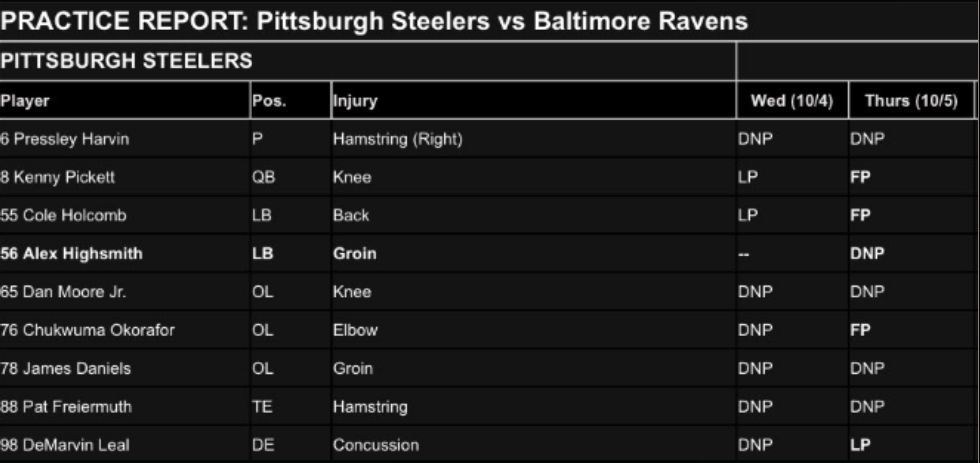Click the Concussion injury cell
The height and width of the screenshot is (463, 980).
[376, 445]
